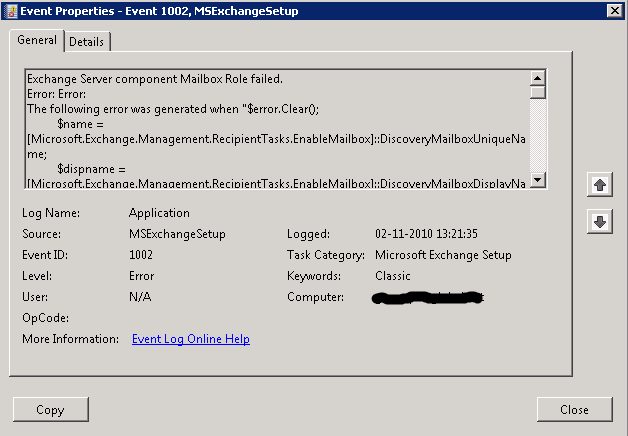The width and height of the screenshot is (628, 436).
Task: Click the 'The following error was generated' line
Action: tap(173, 109)
